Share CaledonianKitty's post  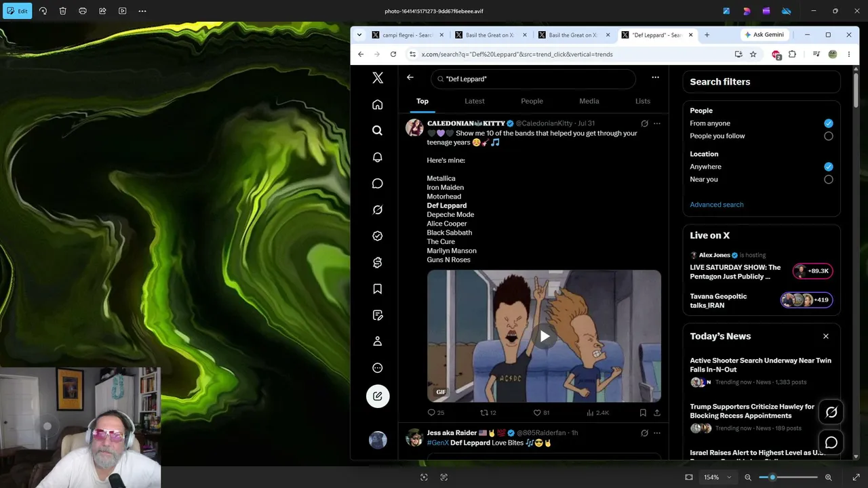(656, 412)
